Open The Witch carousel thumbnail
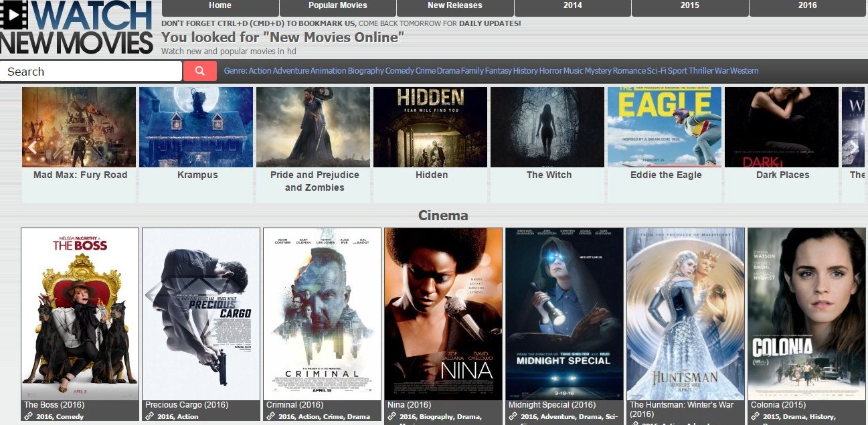This screenshot has height=425, width=868. pos(547,127)
